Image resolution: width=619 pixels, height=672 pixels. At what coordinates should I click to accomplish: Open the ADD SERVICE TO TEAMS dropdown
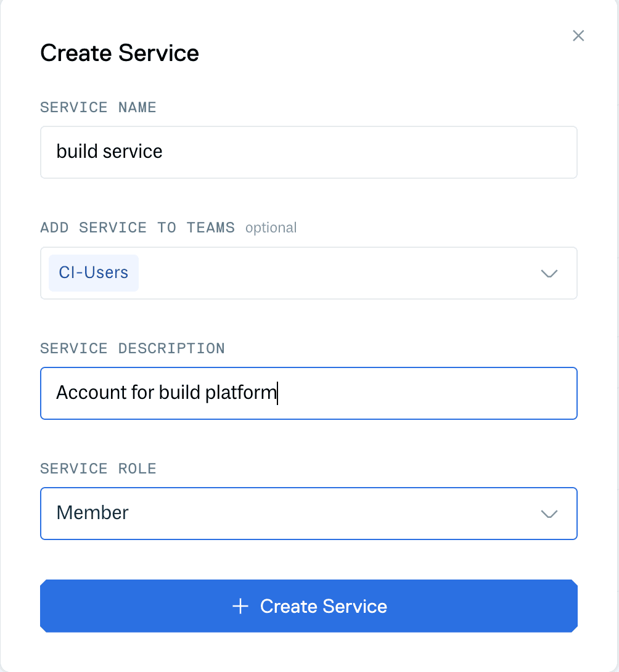click(308, 273)
